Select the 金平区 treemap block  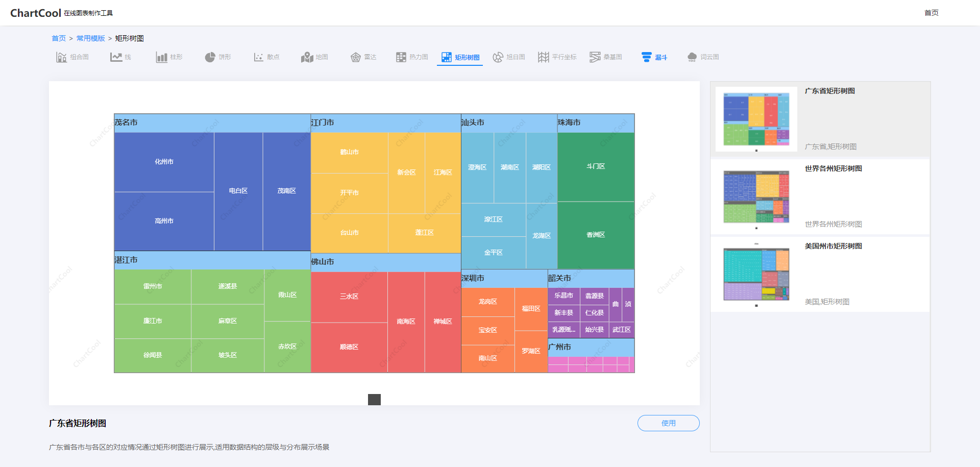[x=493, y=253]
